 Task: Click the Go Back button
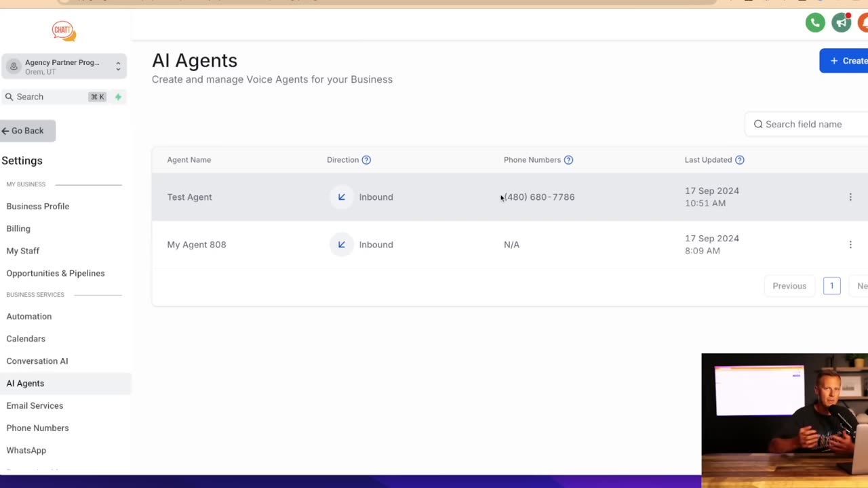(x=27, y=131)
